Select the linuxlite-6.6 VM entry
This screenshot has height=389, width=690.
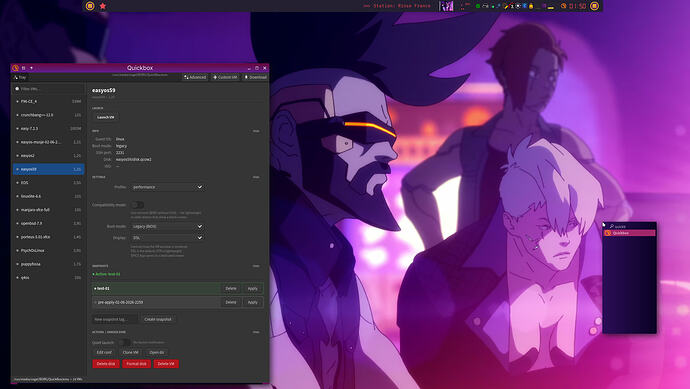point(48,196)
